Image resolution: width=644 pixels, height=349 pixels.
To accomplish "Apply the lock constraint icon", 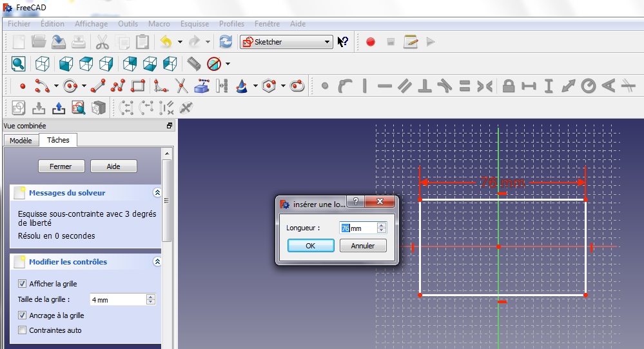I will pyautogui.click(x=509, y=86).
